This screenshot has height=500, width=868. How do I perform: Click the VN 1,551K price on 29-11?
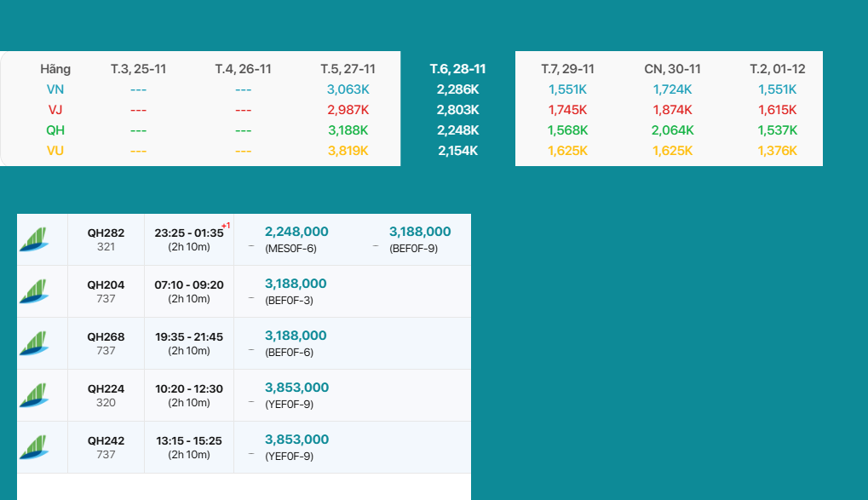(x=567, y=89)
